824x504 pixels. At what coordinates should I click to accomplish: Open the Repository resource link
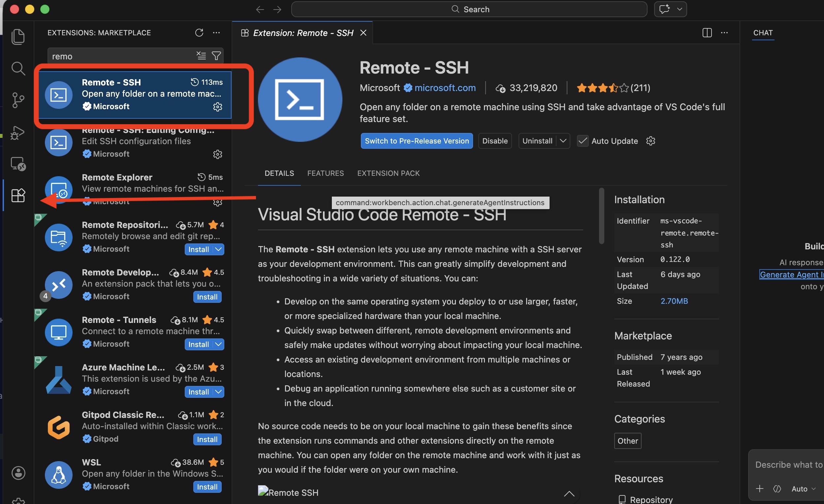(651, 499)
